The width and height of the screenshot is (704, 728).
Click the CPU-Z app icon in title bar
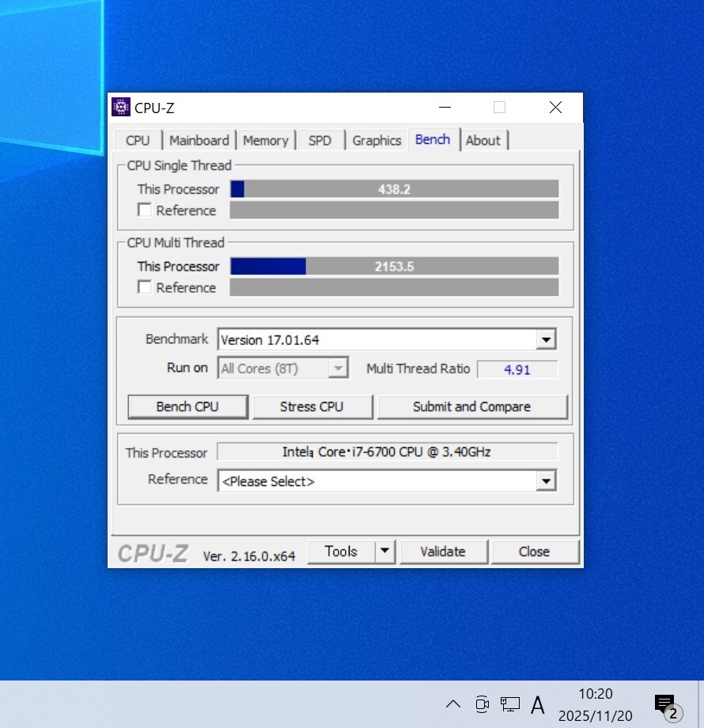point(121,108)
